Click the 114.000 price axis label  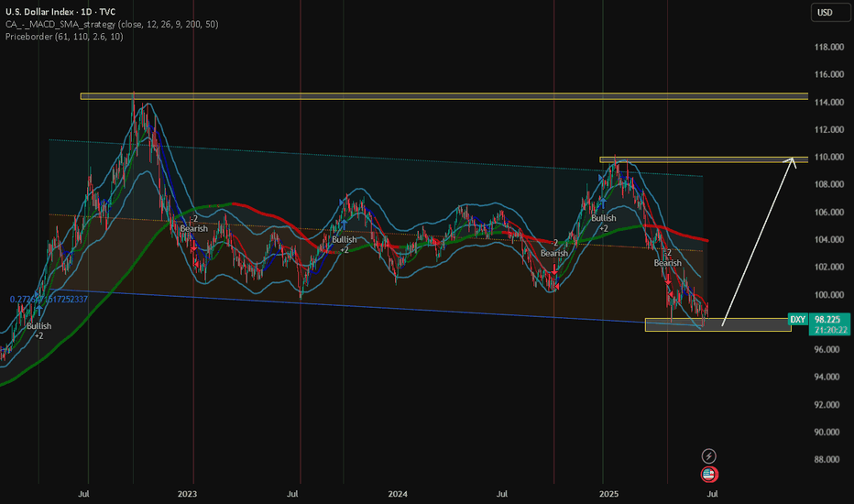click(829, 103)
